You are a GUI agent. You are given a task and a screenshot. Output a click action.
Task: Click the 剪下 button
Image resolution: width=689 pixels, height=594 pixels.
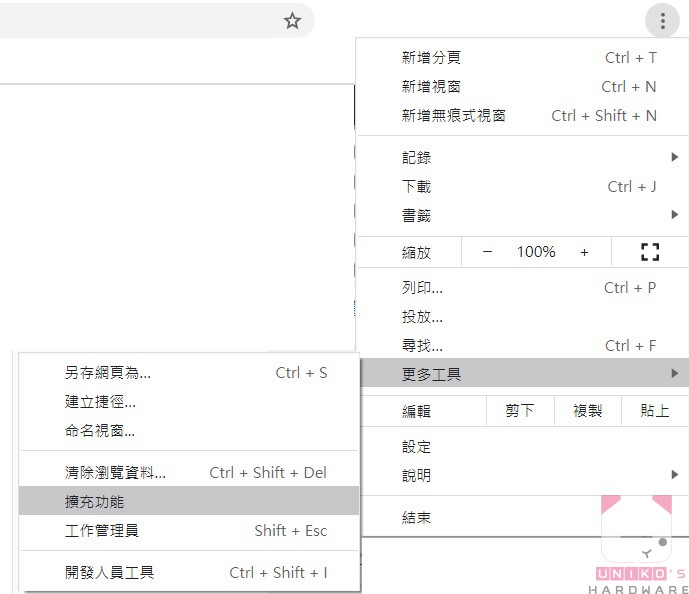[520, 411]
